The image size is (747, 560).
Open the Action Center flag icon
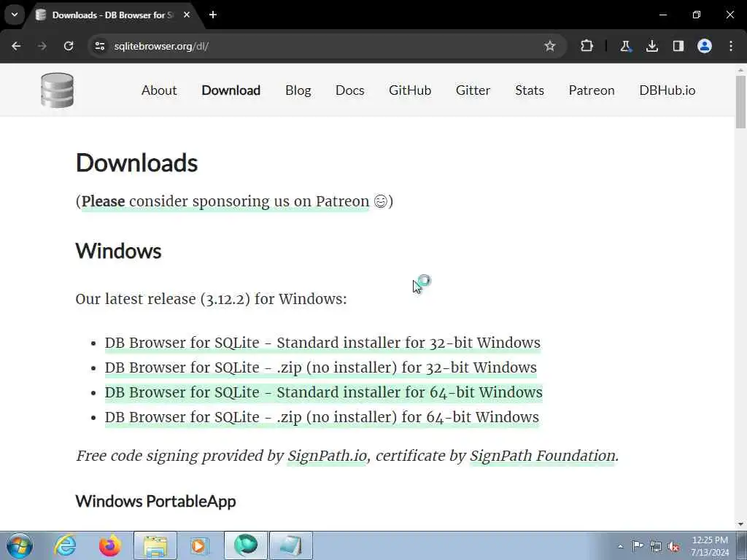tap(638, 546)
